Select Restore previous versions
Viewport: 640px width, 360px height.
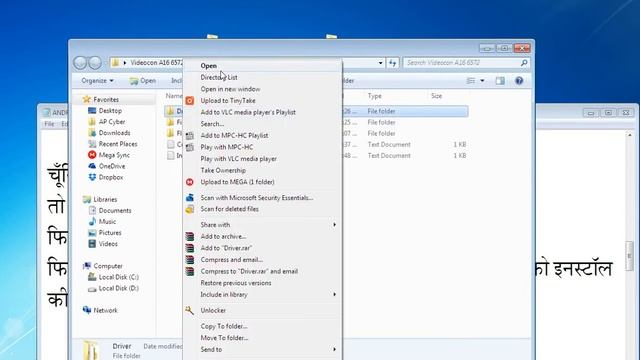(x=263, y=283)
